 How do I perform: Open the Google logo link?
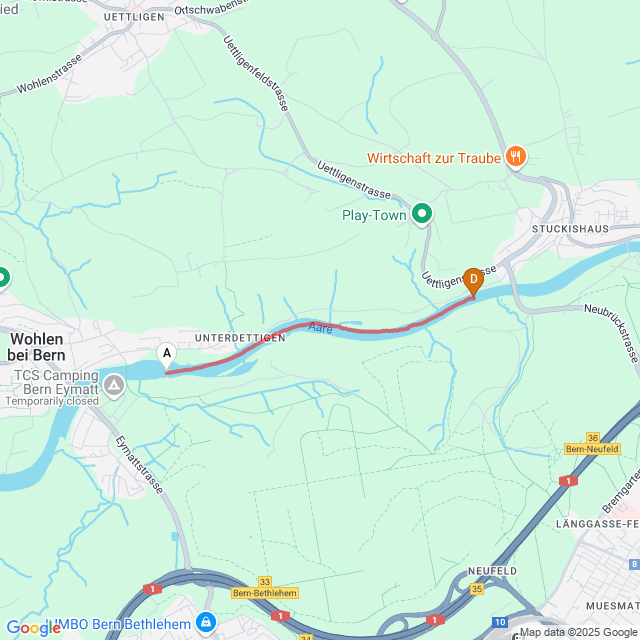tap(33, 628)
